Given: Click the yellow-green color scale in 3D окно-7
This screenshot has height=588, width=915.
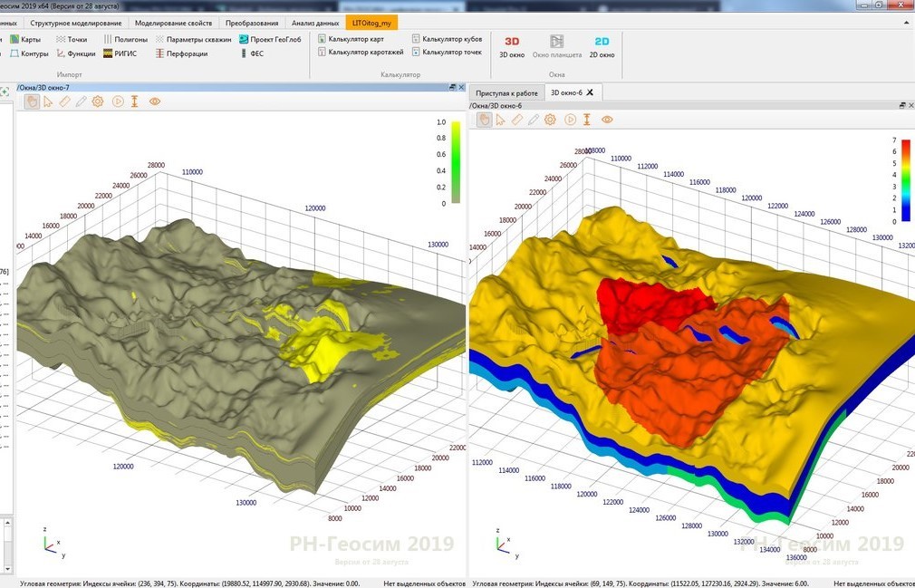Looking at the screenshot, I should (x=457, y=161).
